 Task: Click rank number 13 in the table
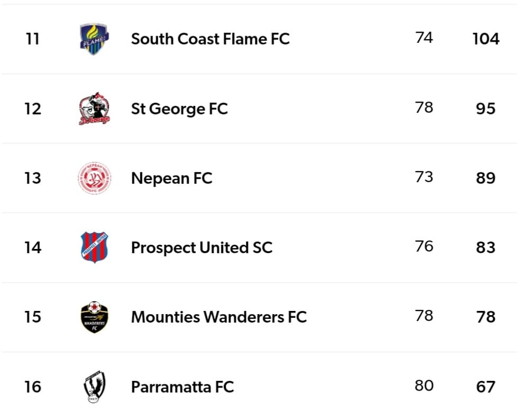32,178
